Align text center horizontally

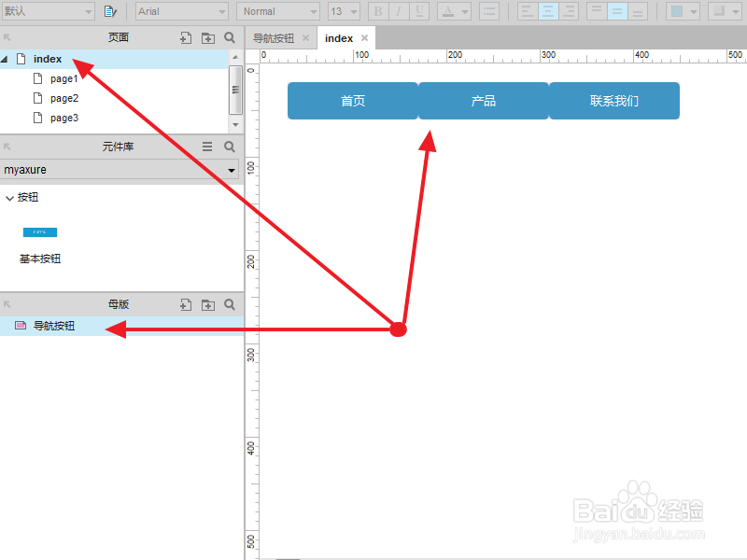[x=548, y=11]
